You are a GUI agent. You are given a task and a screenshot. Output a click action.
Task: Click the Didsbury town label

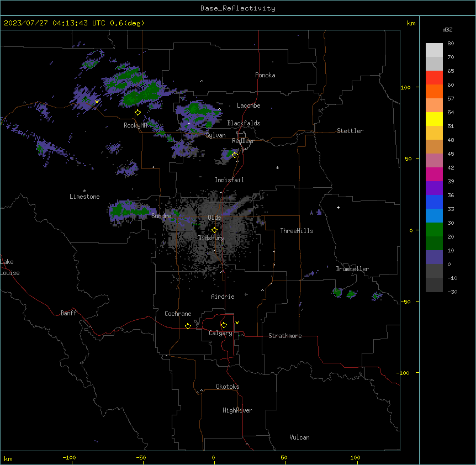[211, 238]
